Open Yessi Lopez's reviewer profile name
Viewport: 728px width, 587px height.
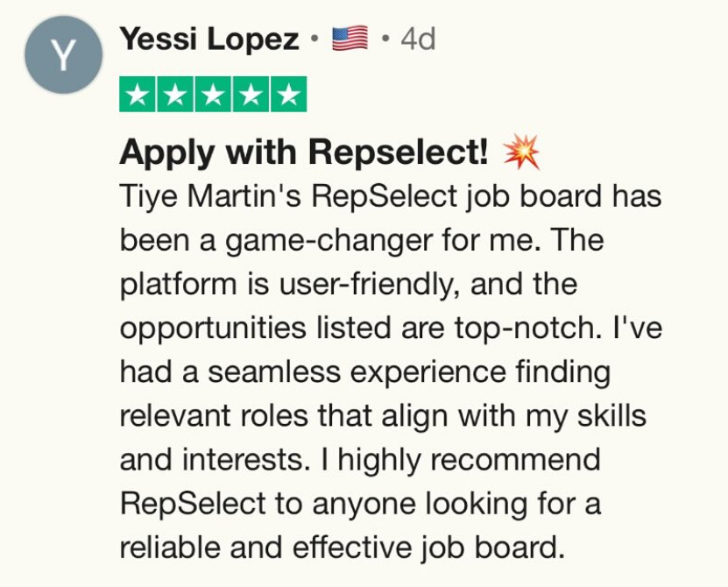(209, 39)
